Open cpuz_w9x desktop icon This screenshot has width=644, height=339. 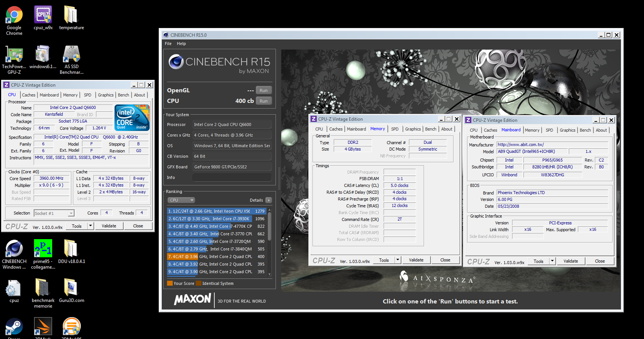[43, 18]
